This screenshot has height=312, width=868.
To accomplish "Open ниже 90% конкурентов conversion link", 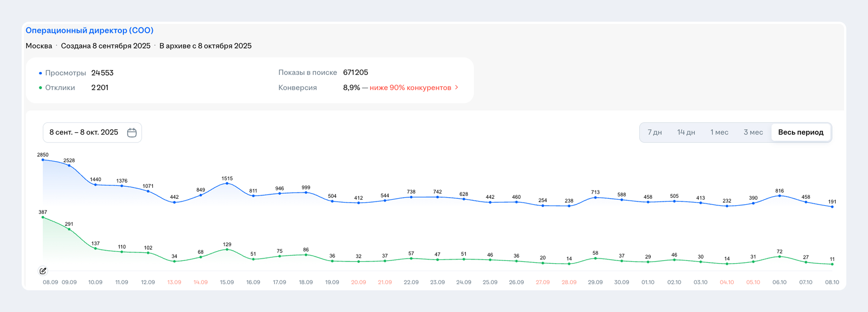I will [410, 88].
